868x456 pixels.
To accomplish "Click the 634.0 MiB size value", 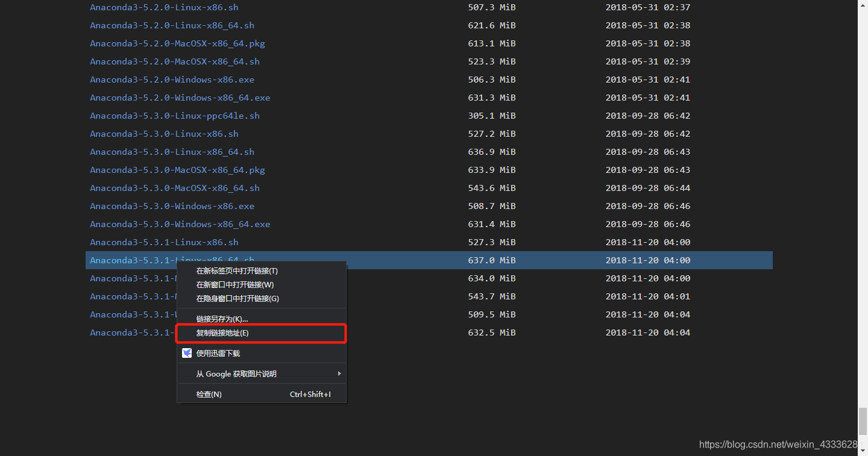I will click(492, 278).
